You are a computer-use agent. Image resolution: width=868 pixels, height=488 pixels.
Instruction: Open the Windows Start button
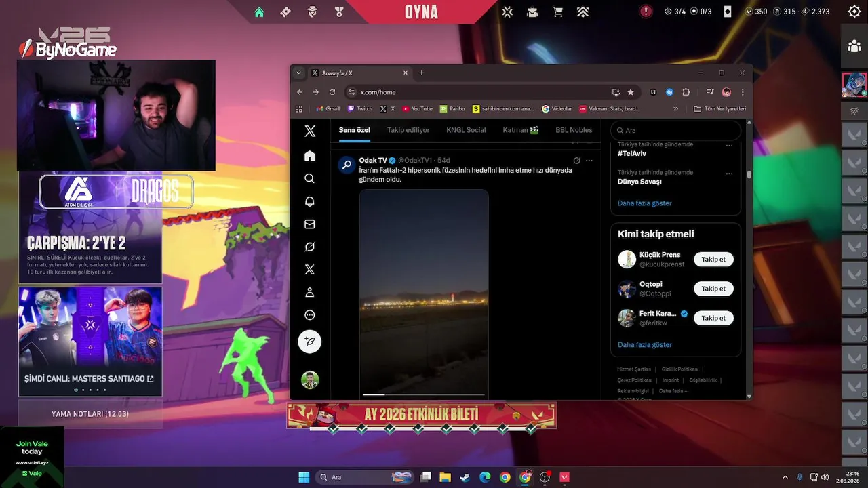tap(304, 477)
